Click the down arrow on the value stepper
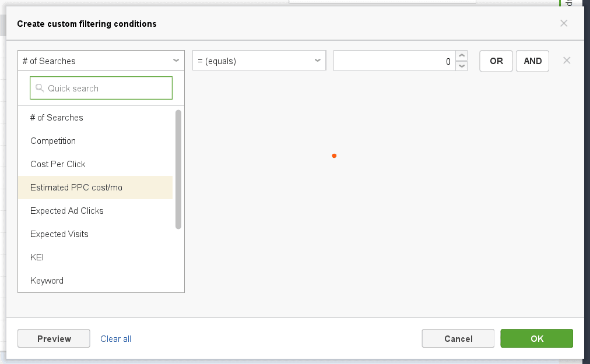The height and width of the screenshot is (364, 590). point(461,65)
